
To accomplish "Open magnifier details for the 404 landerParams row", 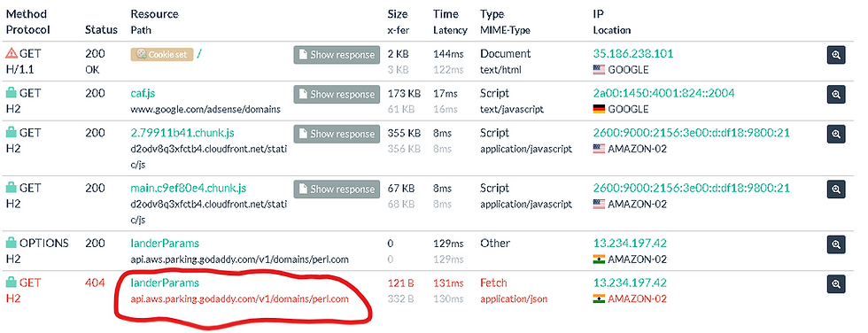I will click(x=836, y=283).
